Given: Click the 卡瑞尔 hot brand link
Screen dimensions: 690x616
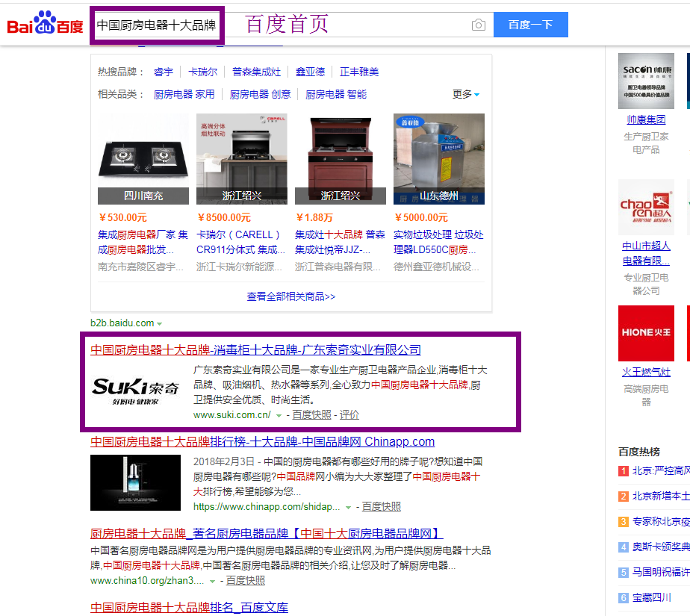Looking at the screenshot, I should click(x=202, y=72).
